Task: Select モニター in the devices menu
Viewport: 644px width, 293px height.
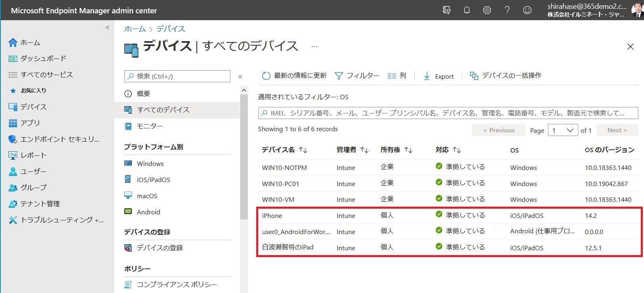Action: pyautogui.click(x=177, y=126)
